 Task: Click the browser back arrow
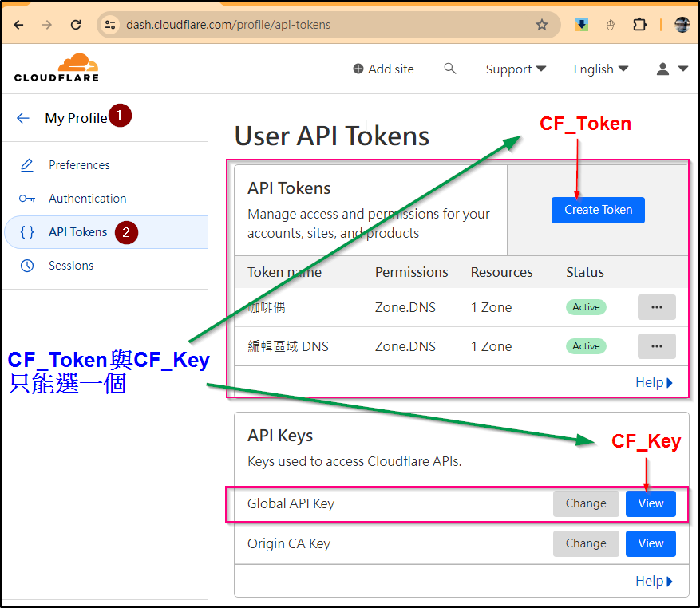pyautogui.click(x=18, y=25)
